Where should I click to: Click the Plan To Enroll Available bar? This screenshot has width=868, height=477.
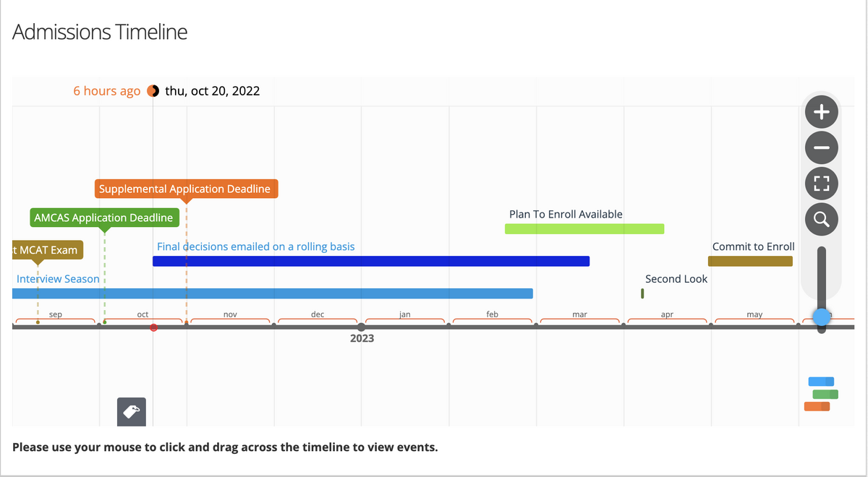pyautogui.click(x=584, y=229)
